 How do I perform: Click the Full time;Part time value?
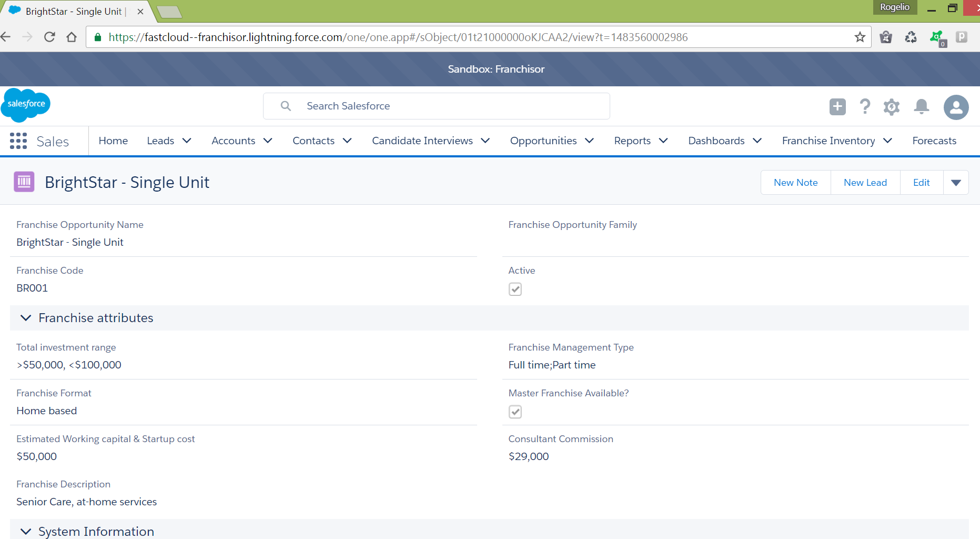coord(552,365)
